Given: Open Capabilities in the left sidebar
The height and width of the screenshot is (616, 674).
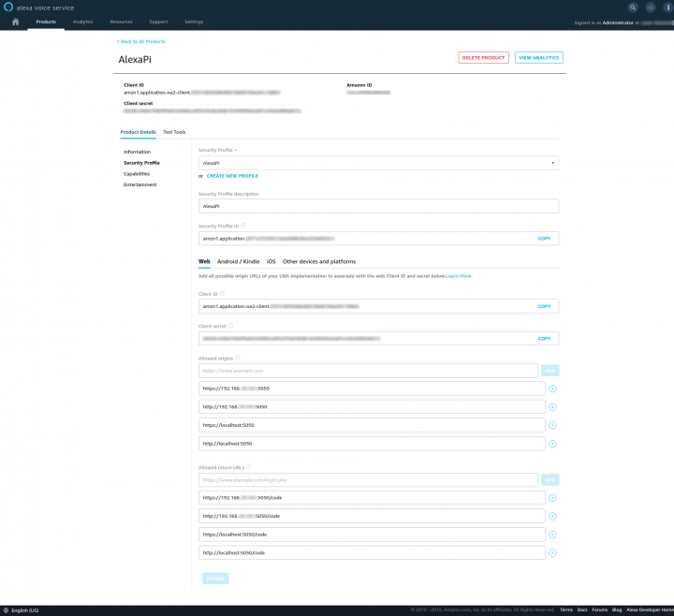Looking at the screenshot, I should pyautogui.click(x=137, y=173).
